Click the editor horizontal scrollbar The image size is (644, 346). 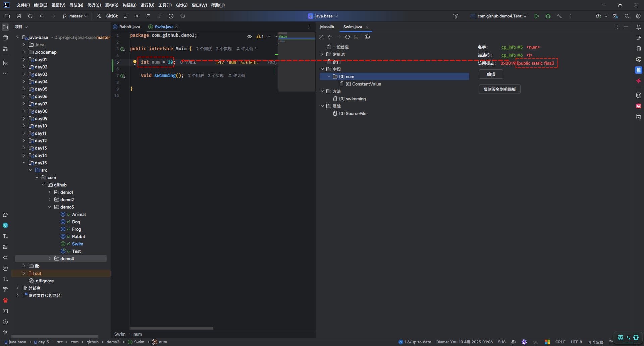pos(171,328)
